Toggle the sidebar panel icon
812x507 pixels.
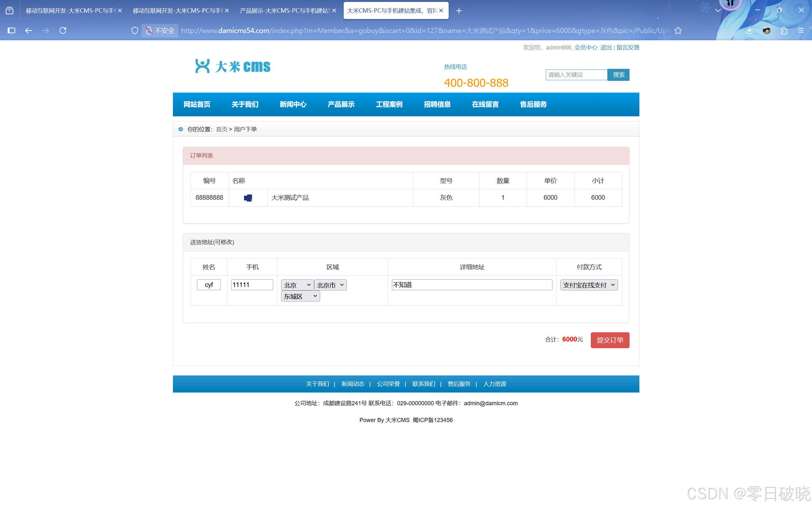click(x=11, y=30)
